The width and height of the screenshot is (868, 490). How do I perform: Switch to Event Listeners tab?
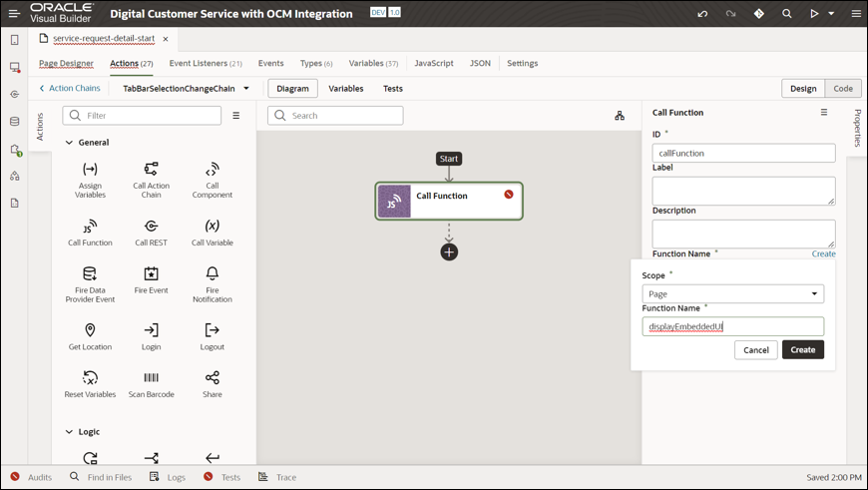[206, 63]
